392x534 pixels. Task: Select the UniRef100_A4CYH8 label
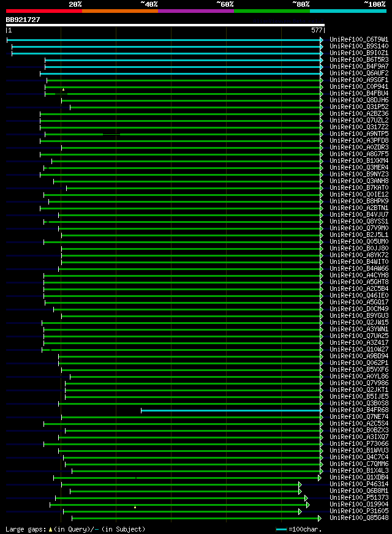359,275
